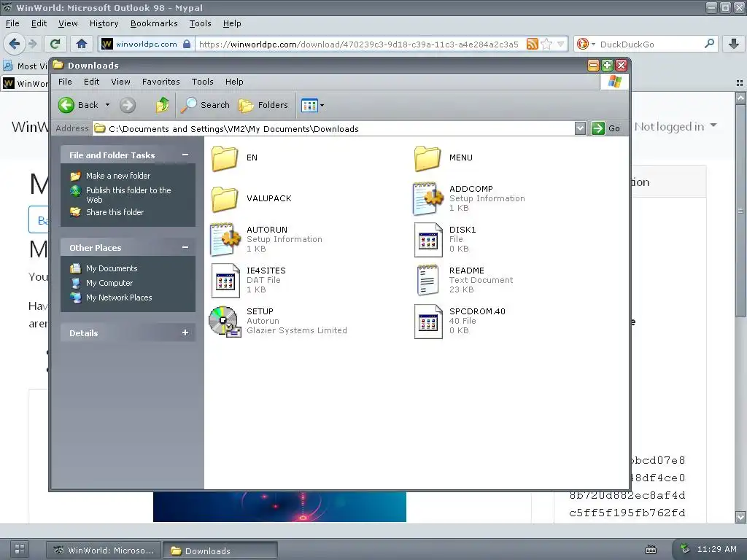Open the Views dropdown arrow
Screen dimensions: 747x560
(322, 105)
